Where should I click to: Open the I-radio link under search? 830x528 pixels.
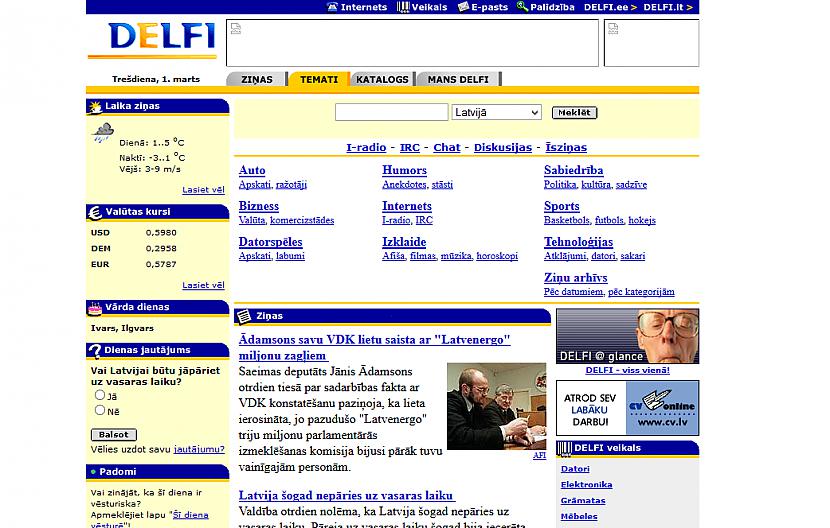(366, 147)
